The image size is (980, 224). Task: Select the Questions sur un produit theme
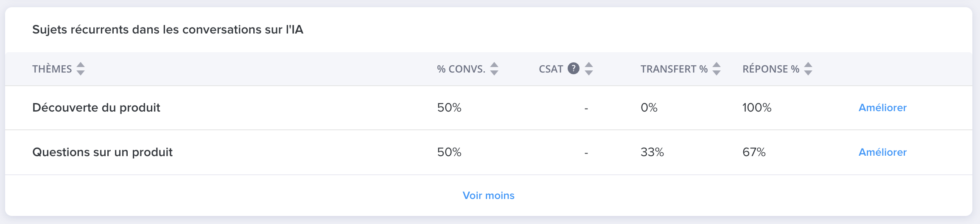point(102,152)
